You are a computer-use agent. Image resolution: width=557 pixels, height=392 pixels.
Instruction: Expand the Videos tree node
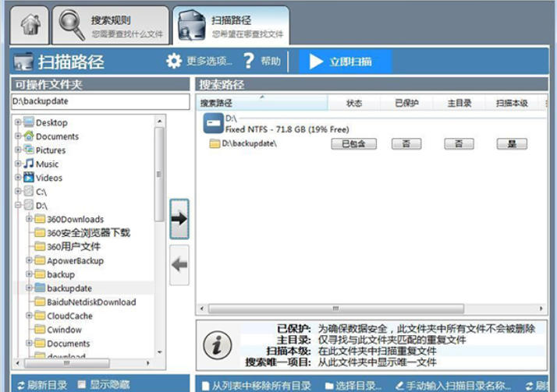[x=18, y=178]
